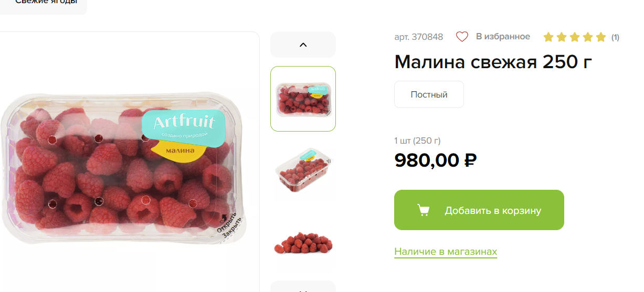The width and height of the screenshot is (644, 292).
Task: Select third thumbnail of loose raspberries
Action: pos(303,243)
